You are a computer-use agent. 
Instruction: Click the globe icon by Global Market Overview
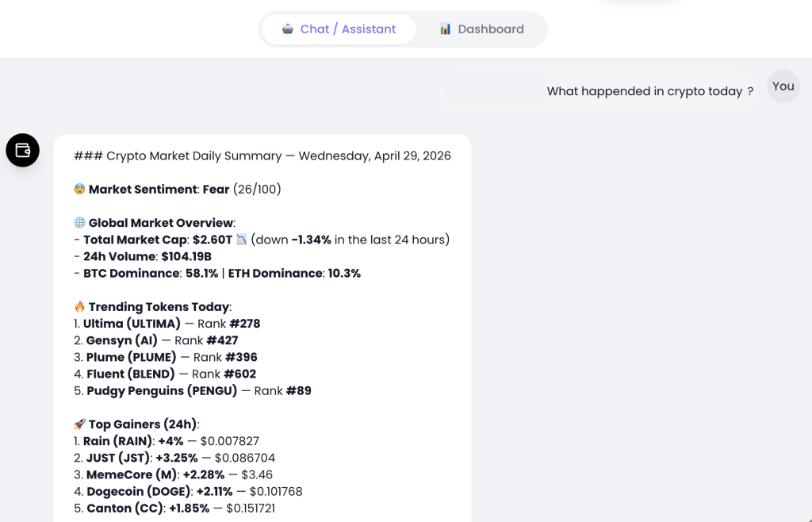79,223
